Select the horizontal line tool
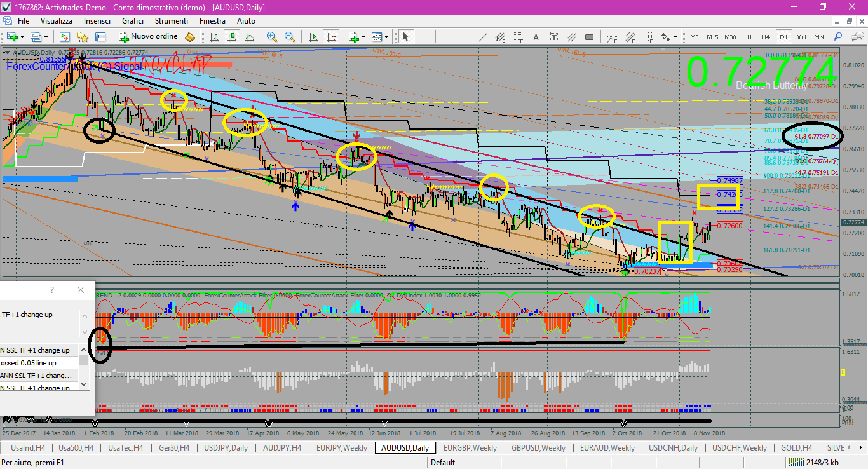 click(466, 37)
